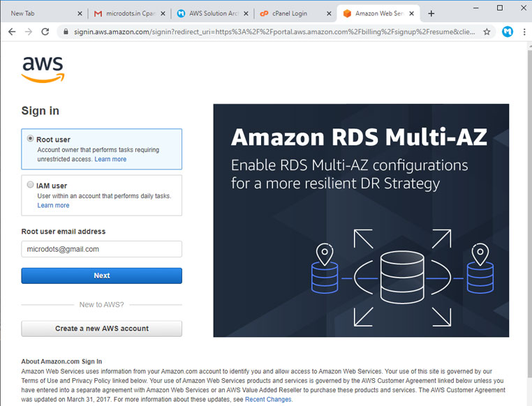Close the Amazon Web Services tab
This screenshot has height=406, width=532.
click(411, 13)
